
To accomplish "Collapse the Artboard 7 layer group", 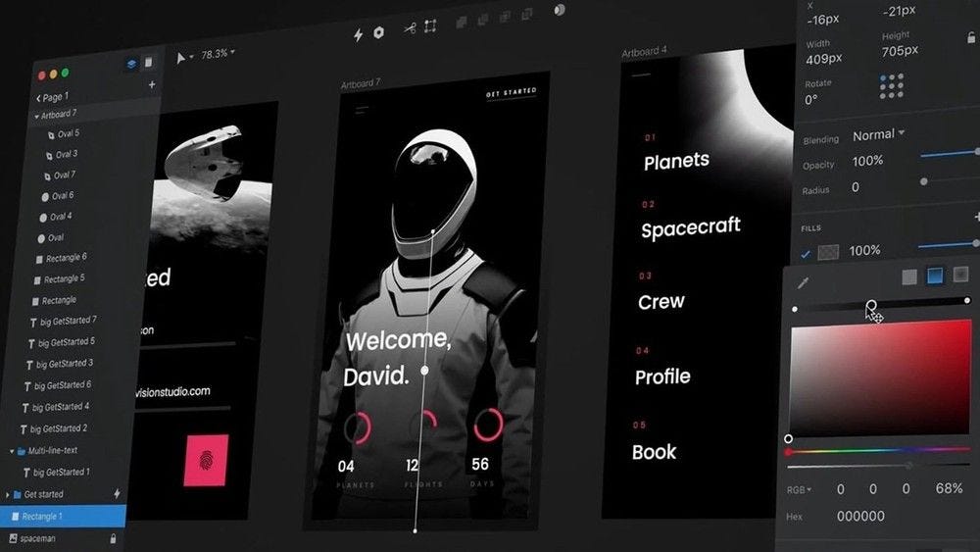I will point(36,117).
